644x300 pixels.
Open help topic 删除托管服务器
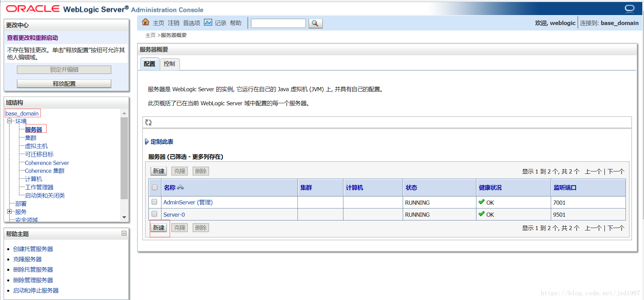(x=33, y=269)
